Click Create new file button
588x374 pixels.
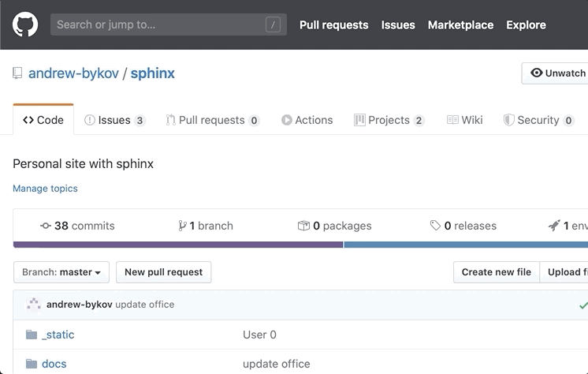pos(496,272)
